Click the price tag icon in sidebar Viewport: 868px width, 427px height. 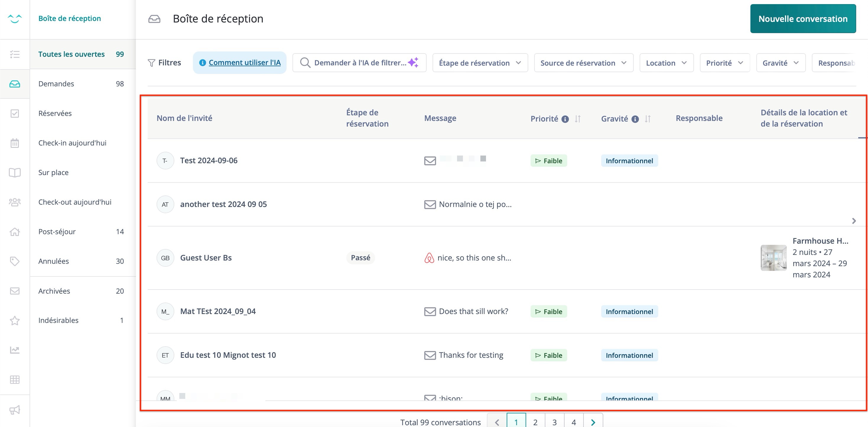click(14, 261)
